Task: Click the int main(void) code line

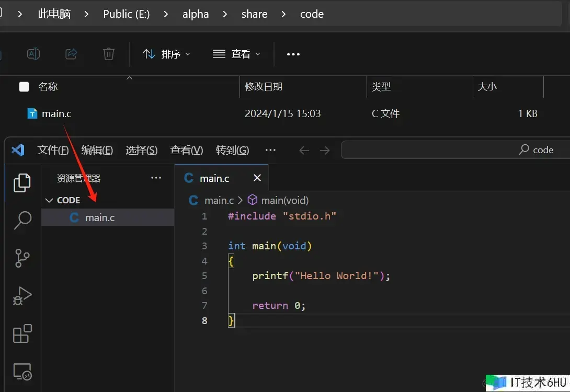Action: (270, 246)
